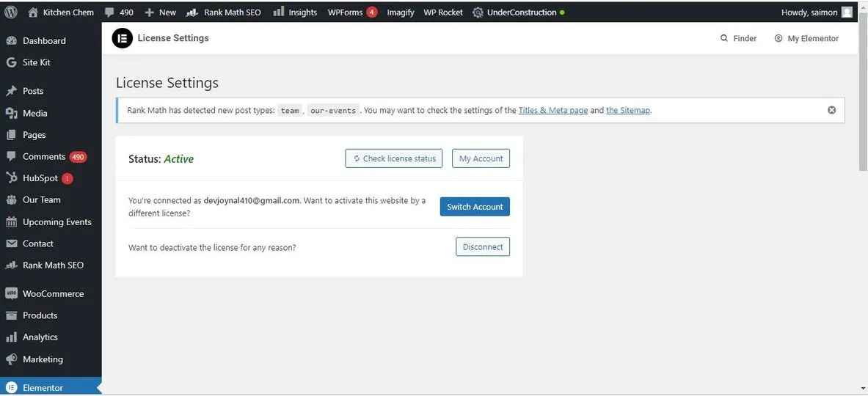Click the WPForms red 4 badge
The height and width of the screenshot is (396, 868).
pos(372,12)
